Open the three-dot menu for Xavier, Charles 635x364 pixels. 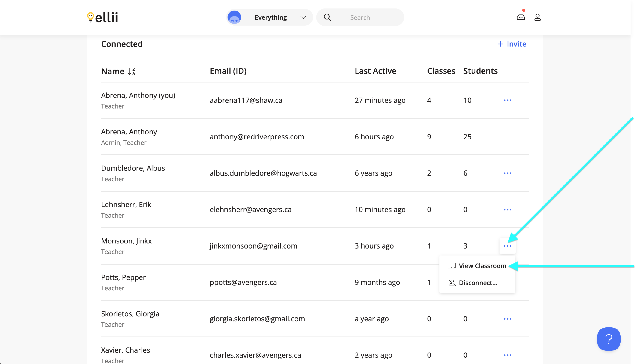click(507, 355)
